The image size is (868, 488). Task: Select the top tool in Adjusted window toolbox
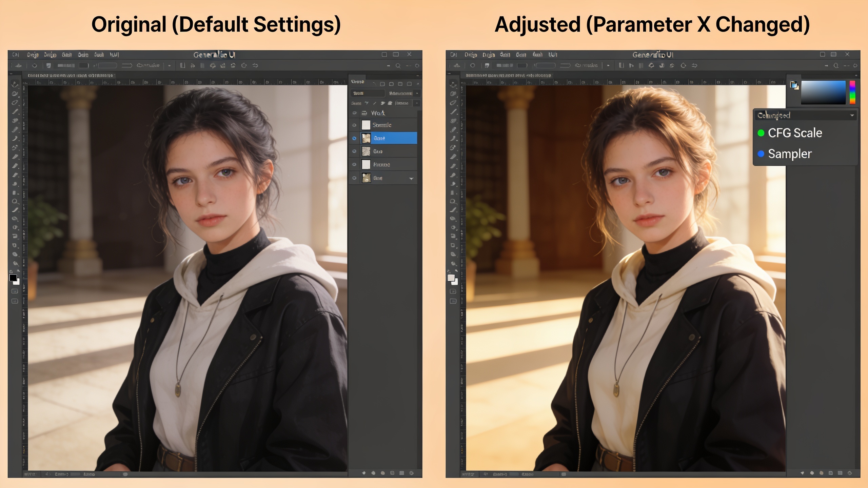coord(453,84)
